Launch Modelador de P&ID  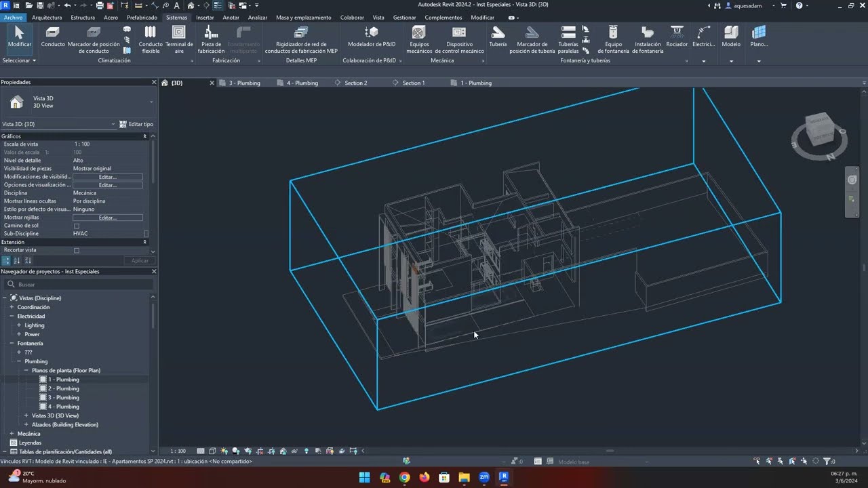click(x=372, y=37)
